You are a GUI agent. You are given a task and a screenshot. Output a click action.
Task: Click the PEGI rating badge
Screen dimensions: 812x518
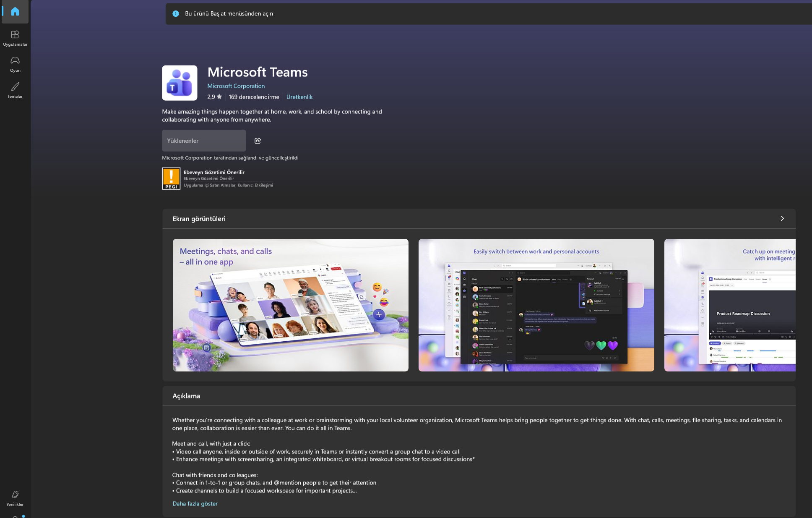click(171, 178)
